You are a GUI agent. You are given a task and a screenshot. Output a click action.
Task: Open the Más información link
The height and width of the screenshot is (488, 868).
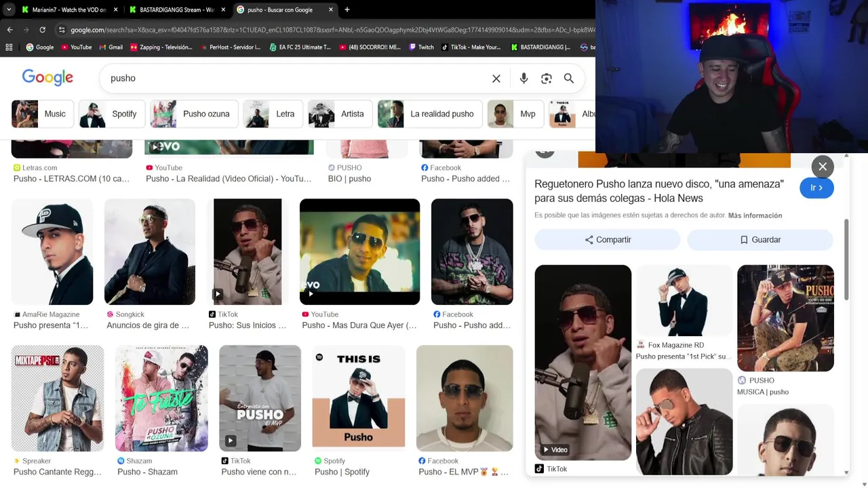coord(755,216)
